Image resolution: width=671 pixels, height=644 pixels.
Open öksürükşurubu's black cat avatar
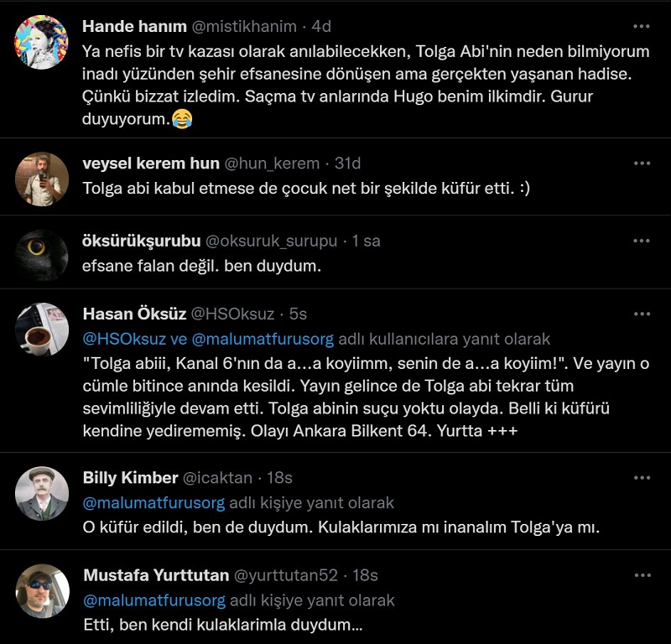point(42,255)
